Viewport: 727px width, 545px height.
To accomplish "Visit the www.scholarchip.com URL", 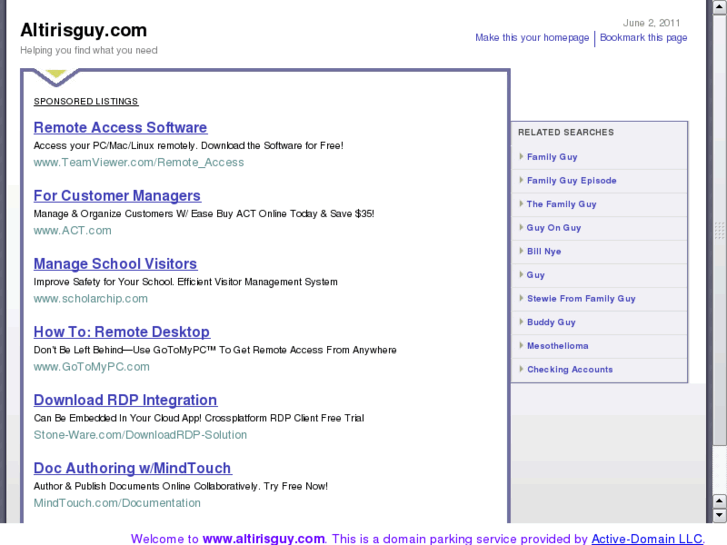I will pos(90,299).
